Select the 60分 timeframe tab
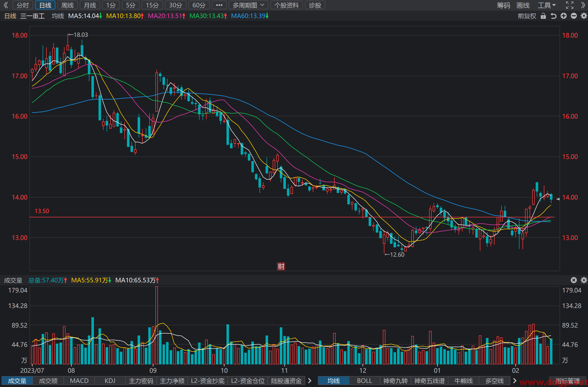588x387 pixels. (199, 5)
